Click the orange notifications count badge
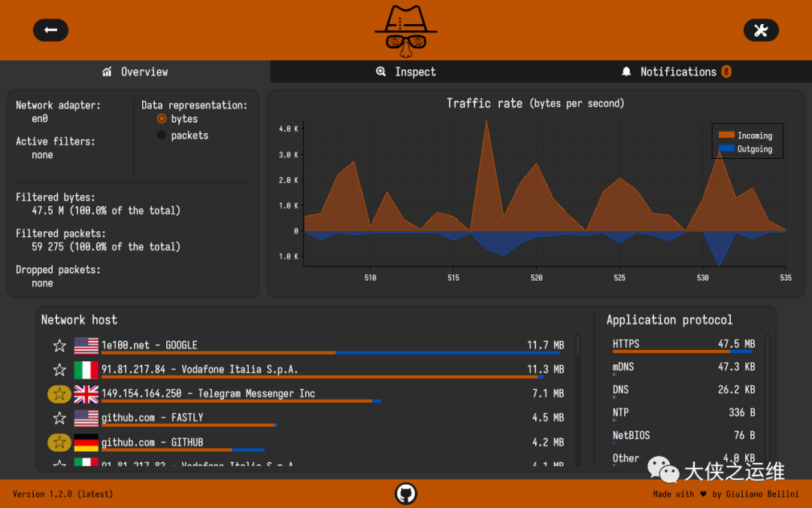The width and height of the screenshot is (812, 508). (x=726, y=71)
